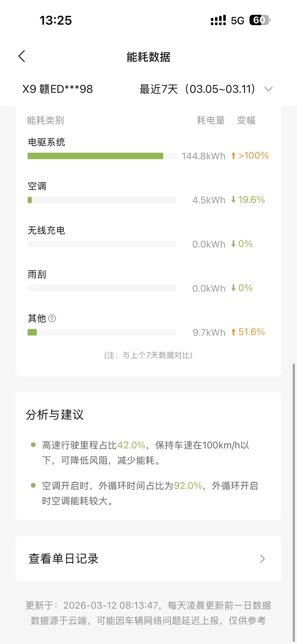
Task: Tap the 能耗数据 page title
Action: 148,57
